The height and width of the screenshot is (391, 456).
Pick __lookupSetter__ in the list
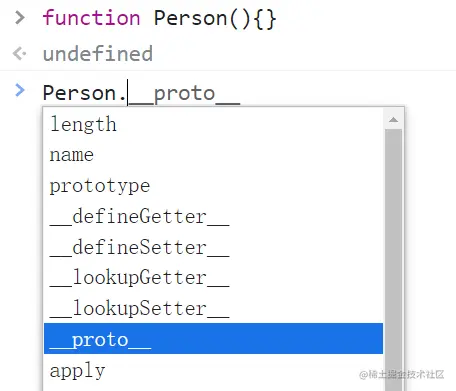click(x=213, y=309)
